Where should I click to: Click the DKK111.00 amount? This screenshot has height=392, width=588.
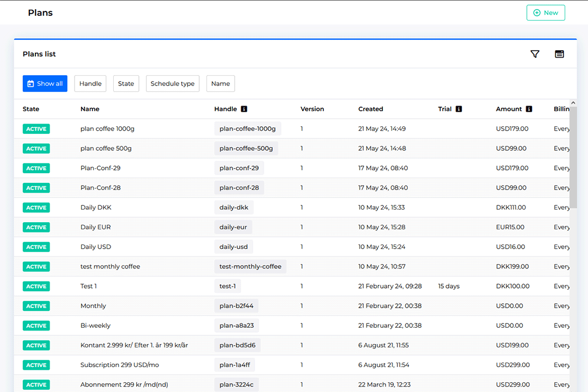coord(511,207)
